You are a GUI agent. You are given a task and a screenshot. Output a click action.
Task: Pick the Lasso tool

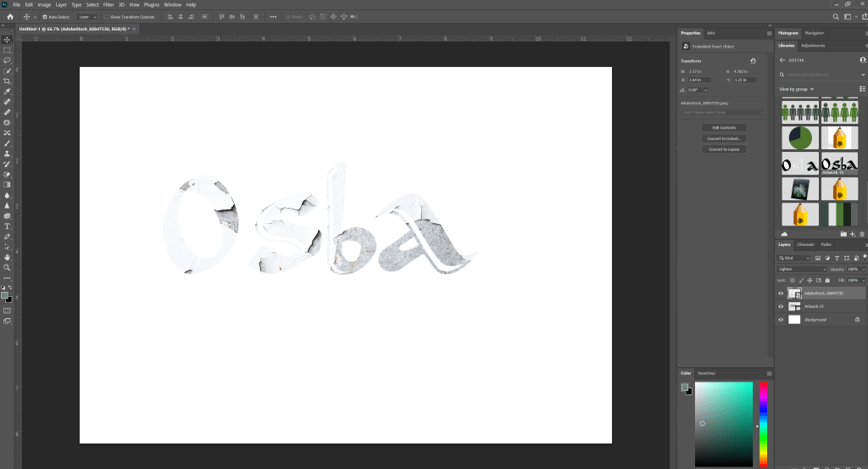[7, 60]
